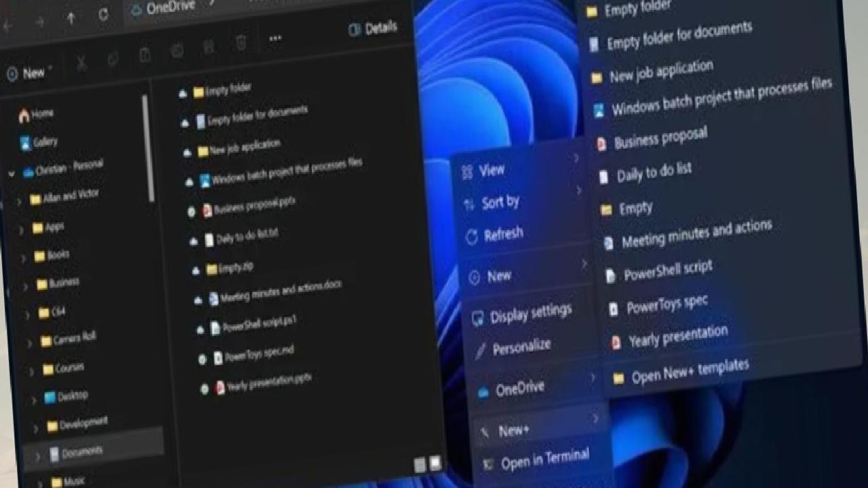Select the Development folder in sidebar
The width and height of the screenshot is (868, 488).
pos(77,424)
